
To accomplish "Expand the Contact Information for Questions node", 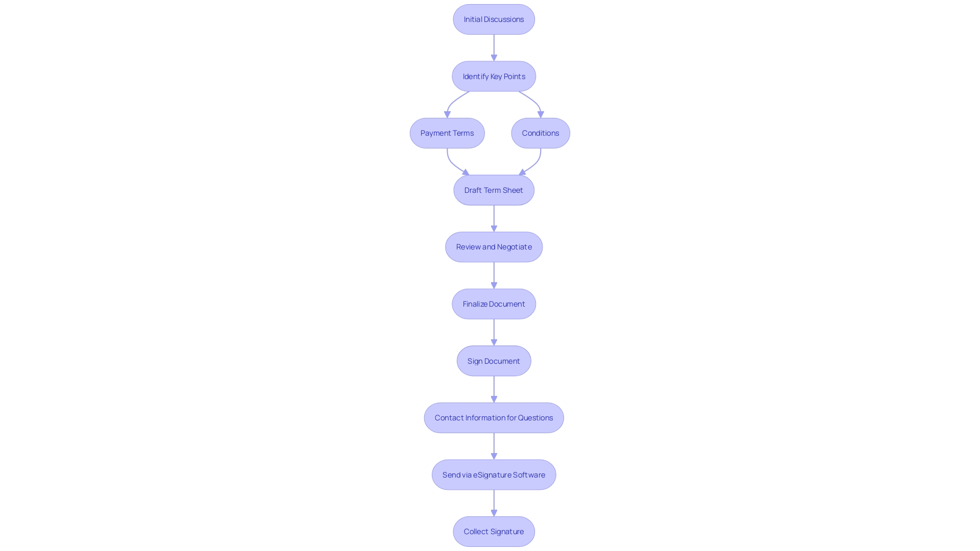I will [494, 417].
